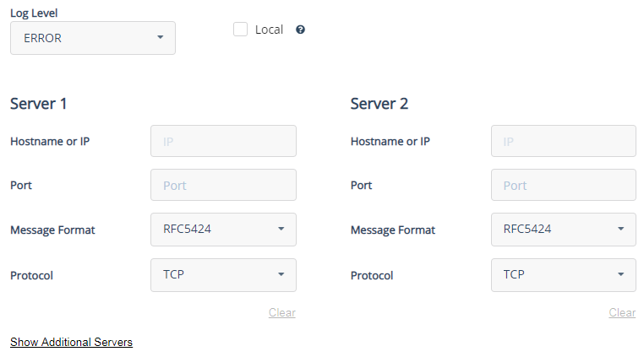Enable the Local checkbox
This screenshot has width=644, height=357.
coord(241,30)
